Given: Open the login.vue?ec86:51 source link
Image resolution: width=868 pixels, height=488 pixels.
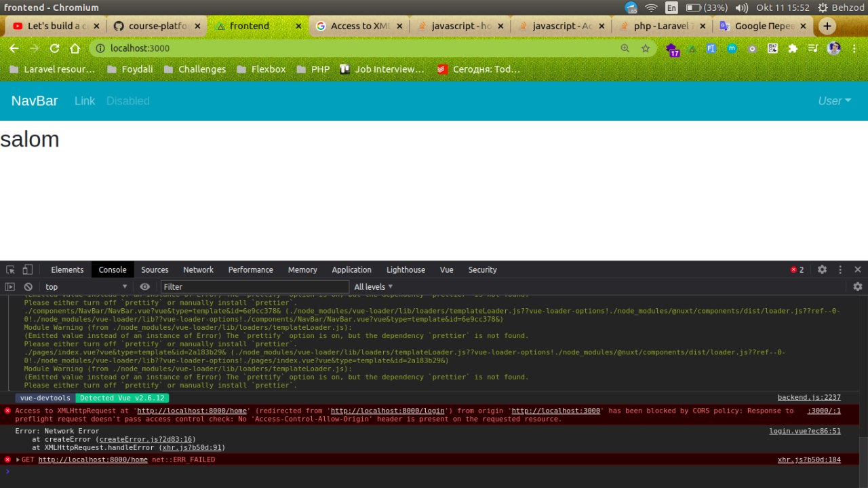Looking at the screenshot, I should pyautogui.click(x=805, y=431).
